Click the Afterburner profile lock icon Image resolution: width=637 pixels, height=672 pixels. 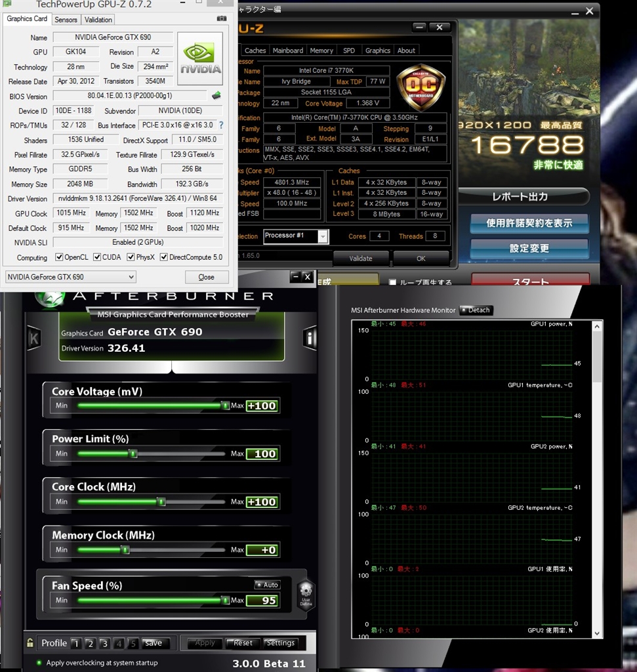pos(30,642)
